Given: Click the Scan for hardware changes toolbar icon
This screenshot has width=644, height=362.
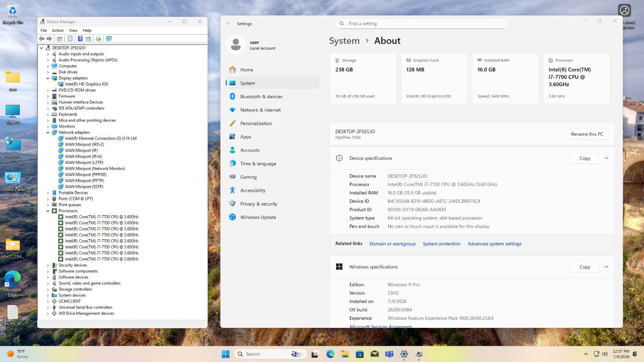Looking at the screenshot, I should point(109,39).
